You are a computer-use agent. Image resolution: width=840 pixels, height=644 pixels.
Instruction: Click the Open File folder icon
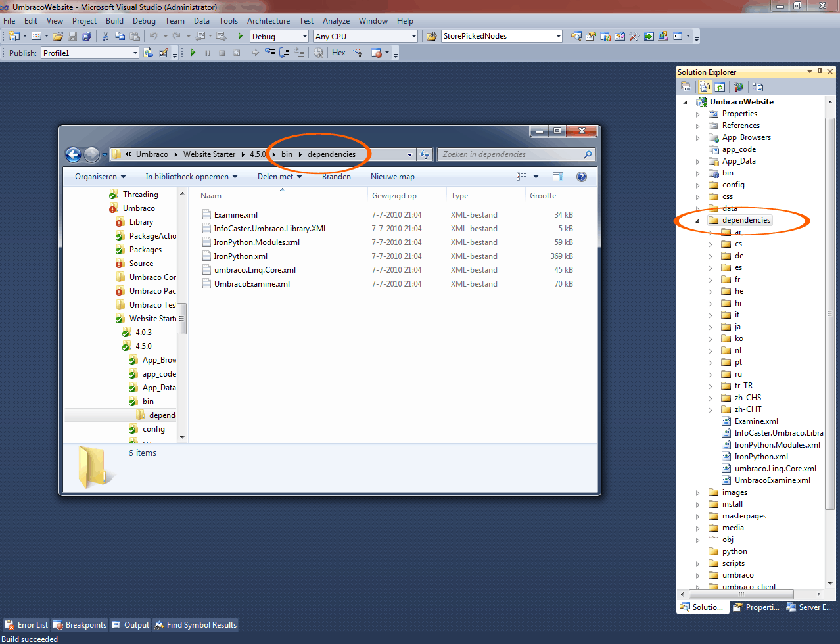coord(58,36)
